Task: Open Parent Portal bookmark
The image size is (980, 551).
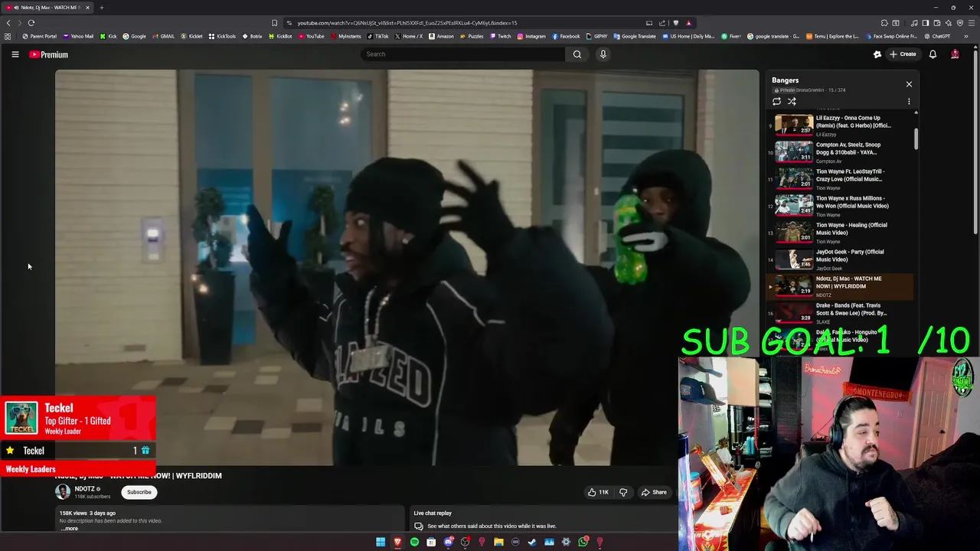Action: click(x=40, y=36)
